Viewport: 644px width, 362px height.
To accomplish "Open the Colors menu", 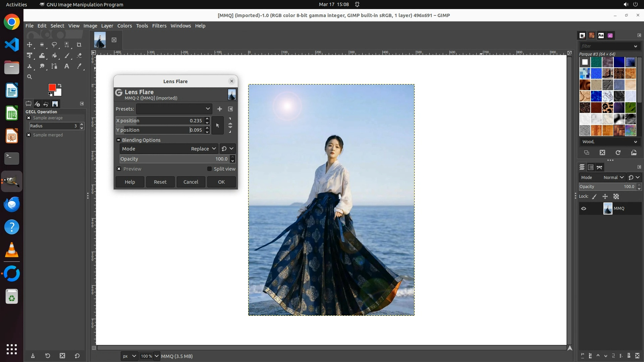I will point(124,26).
